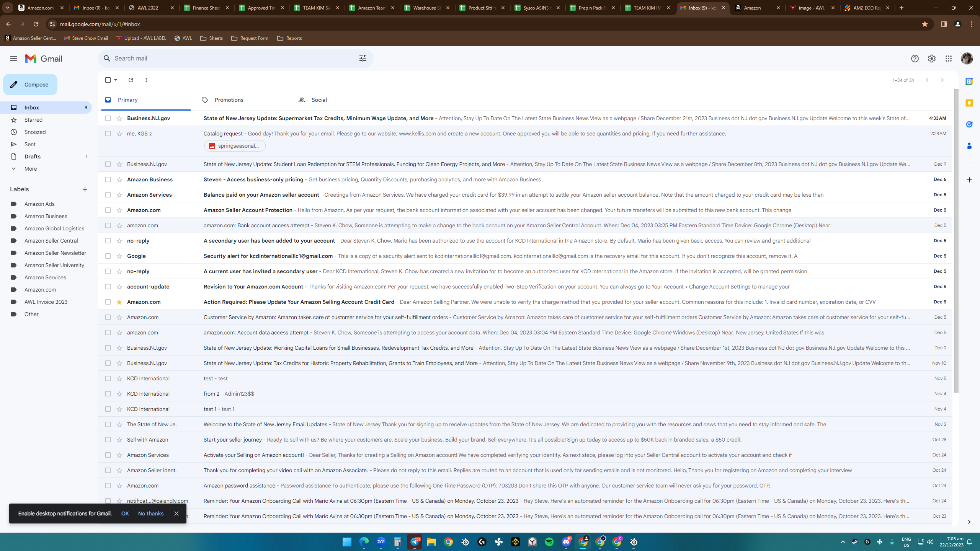Open File Explorer from the taskbar

[431, 542]
